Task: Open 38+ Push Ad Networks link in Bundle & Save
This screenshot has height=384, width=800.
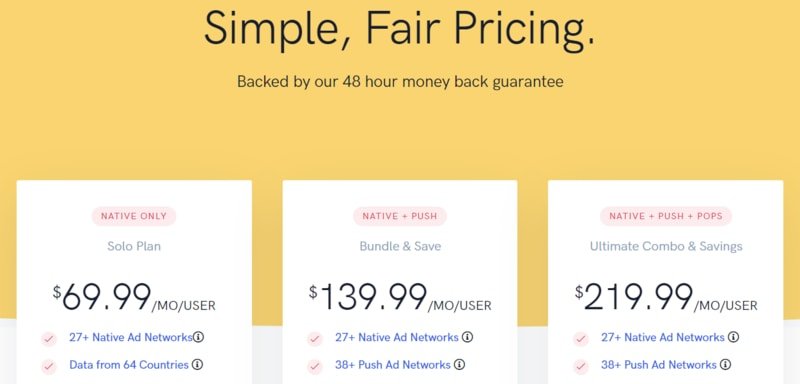Action: tap(393, 365)
